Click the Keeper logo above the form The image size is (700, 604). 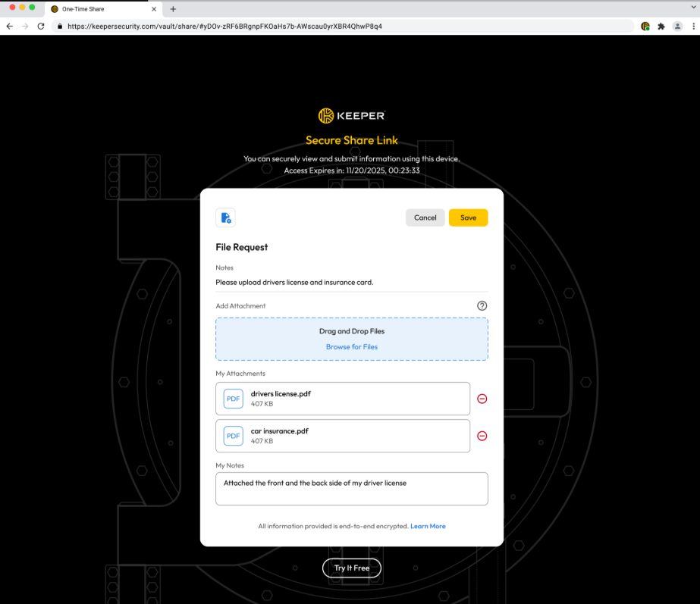pos(351,115)
